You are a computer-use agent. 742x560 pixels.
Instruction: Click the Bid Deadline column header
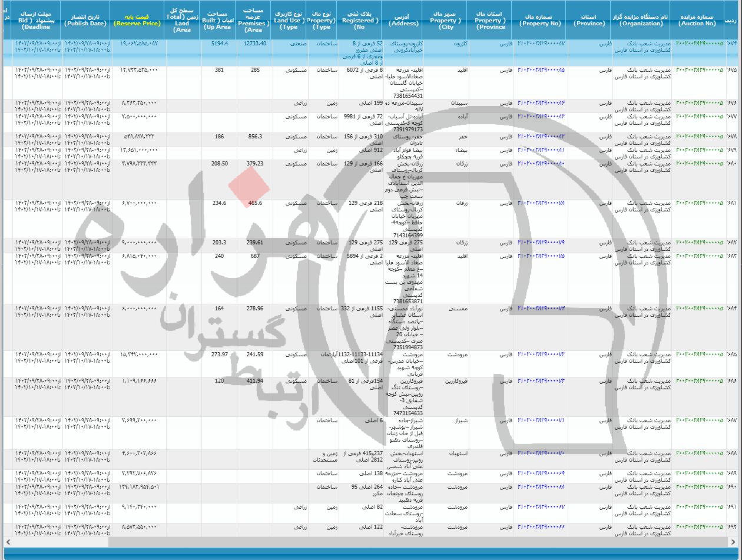pos(37,19)
